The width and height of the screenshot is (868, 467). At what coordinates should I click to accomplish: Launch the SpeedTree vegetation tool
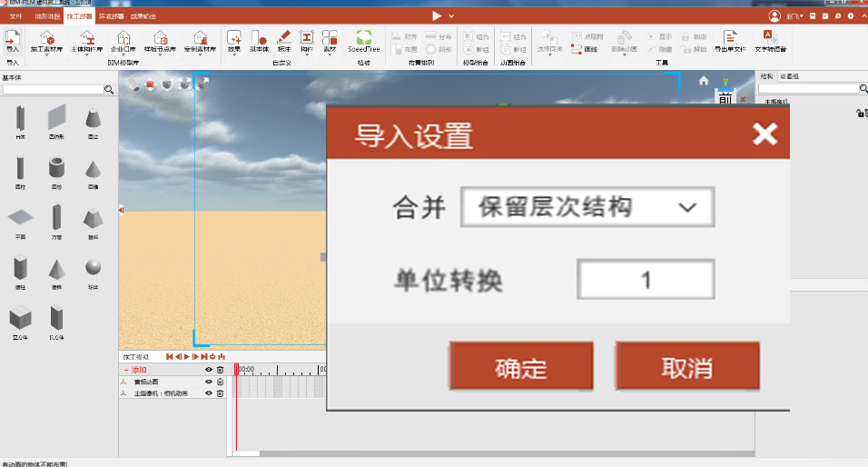[x=364, y=42]
